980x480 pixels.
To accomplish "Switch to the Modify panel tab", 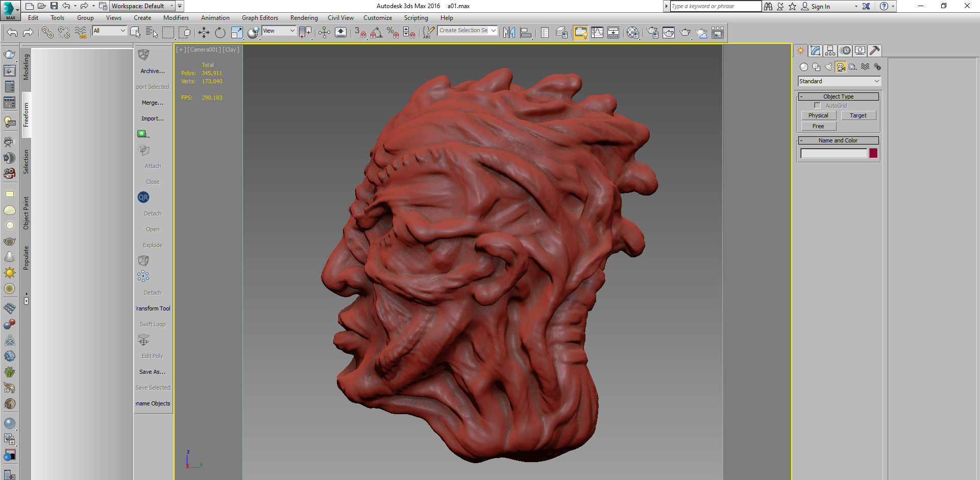I will coord(815,51).
